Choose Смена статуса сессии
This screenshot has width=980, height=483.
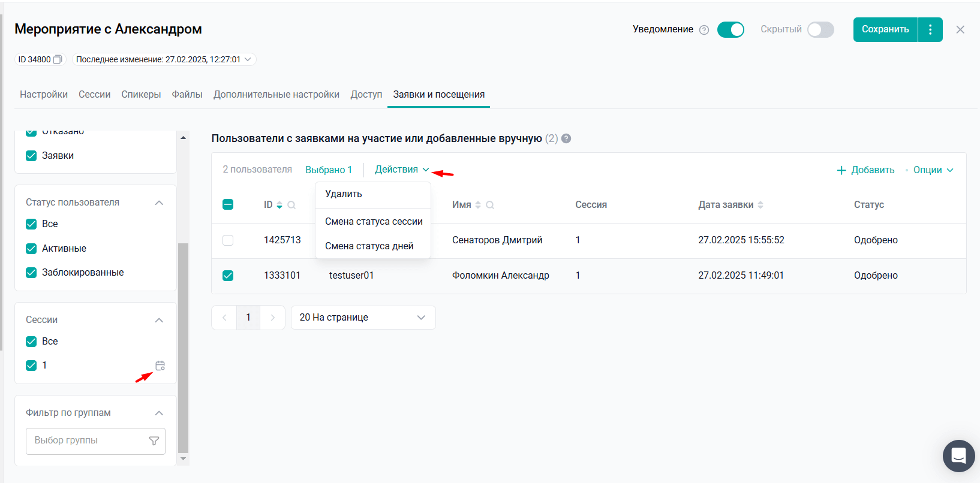point(373,222)
